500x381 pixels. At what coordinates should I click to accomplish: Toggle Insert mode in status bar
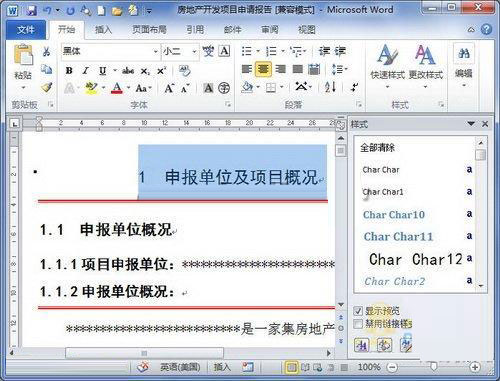(x=222, y=367)
